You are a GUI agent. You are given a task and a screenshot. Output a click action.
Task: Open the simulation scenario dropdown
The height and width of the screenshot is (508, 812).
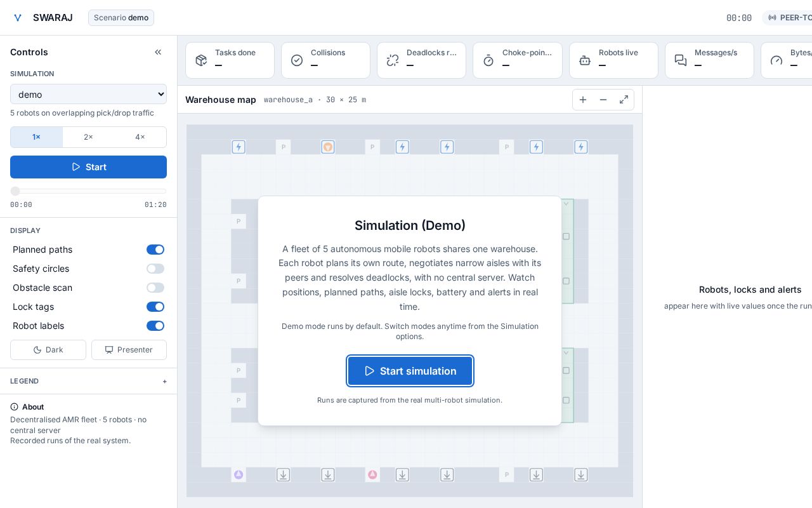point(88,94)
